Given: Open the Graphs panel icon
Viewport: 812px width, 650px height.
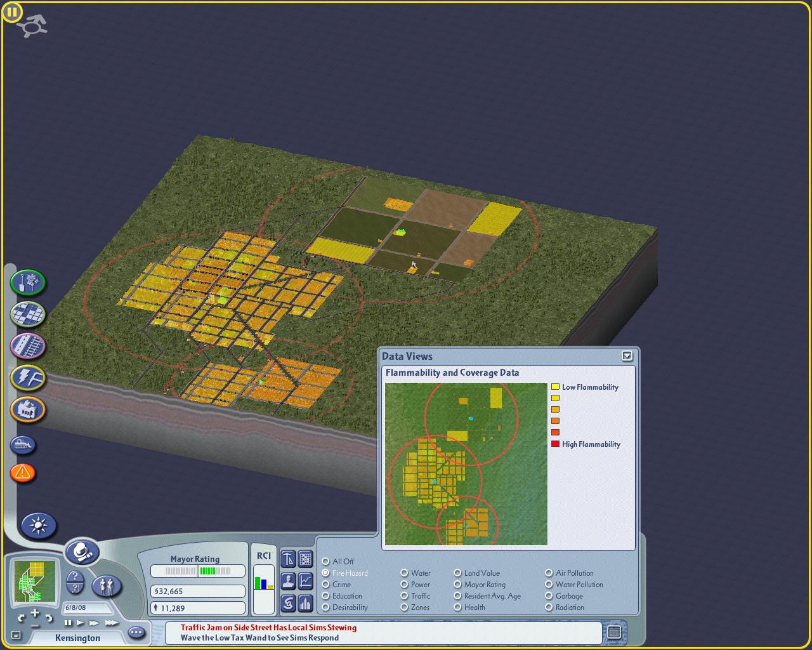Looking at the screenshot, I should pos(306,580).
